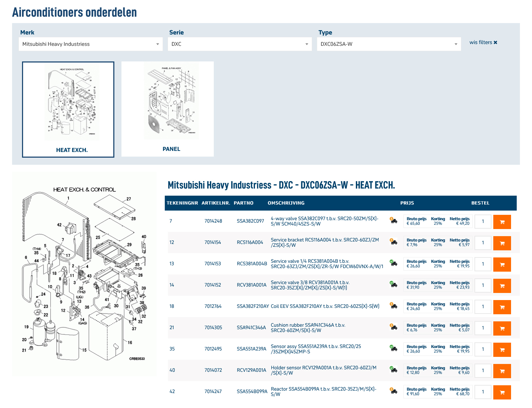Add Coil EEV SSA382F210AY to cart
This screenshot has width=532, height=408.
(502, 307)
